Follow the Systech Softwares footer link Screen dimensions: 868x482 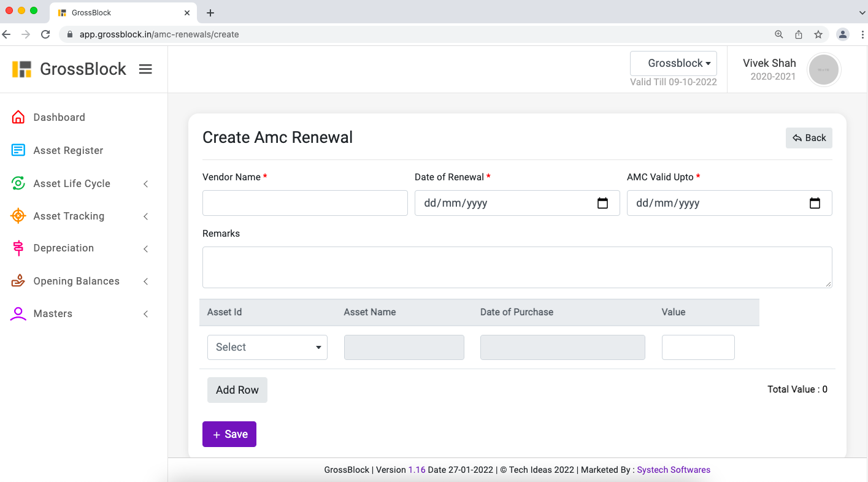click(x=673, y=470)
